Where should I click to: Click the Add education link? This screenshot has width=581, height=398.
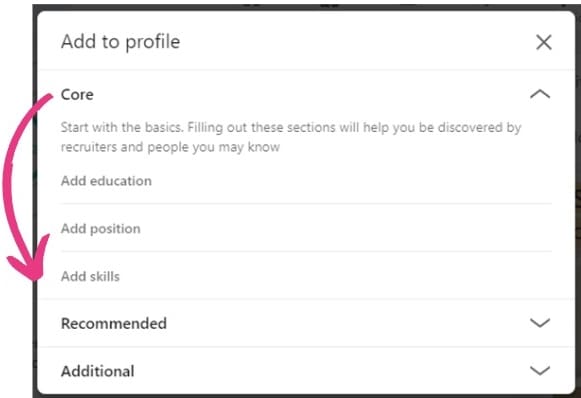coord(106,181)
